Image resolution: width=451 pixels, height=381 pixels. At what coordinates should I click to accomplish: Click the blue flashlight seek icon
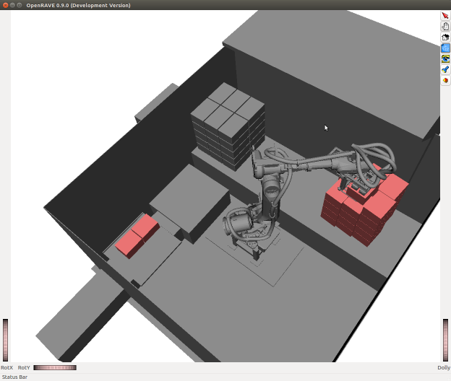tap(445, 70)
